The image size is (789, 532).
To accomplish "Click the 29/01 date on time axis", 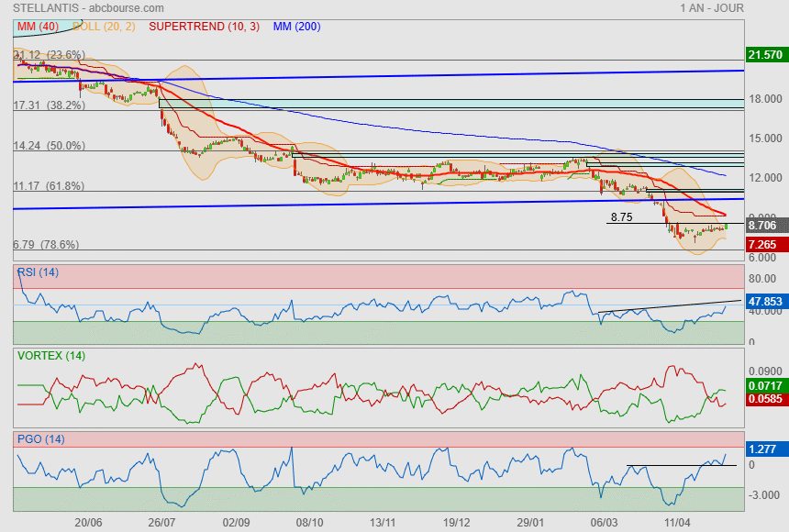I will coord(530,522).
